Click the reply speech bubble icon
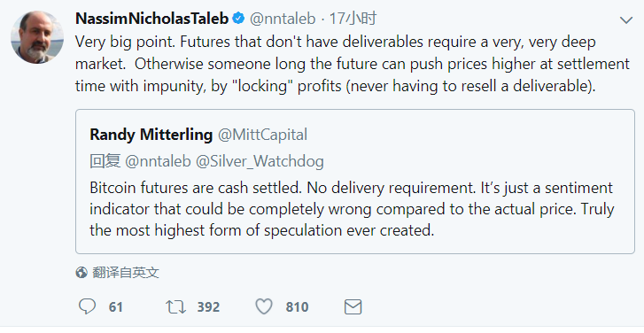Viewport: 644px width, 333px height. coord(87,306)
